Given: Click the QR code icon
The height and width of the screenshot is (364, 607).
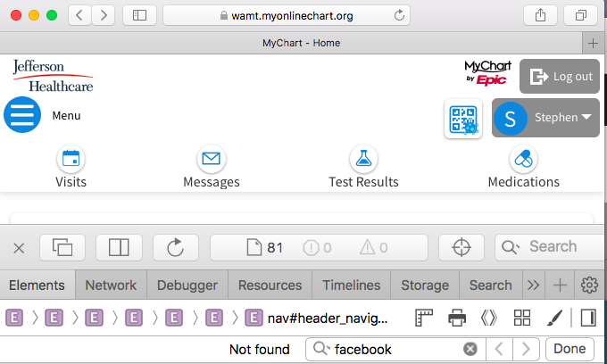Looking at the screenshot, I should point(463,120).
